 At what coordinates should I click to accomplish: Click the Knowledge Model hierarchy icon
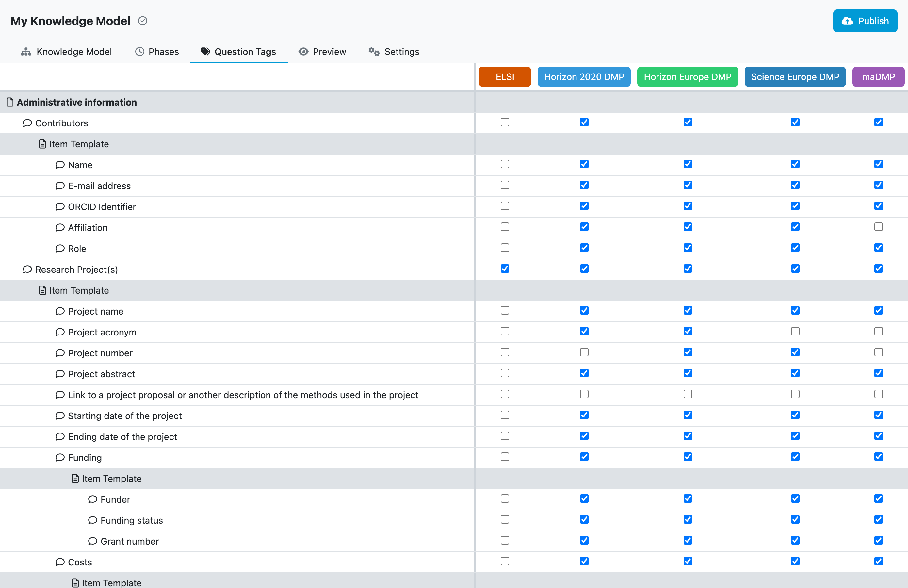[x=26, y=52]
